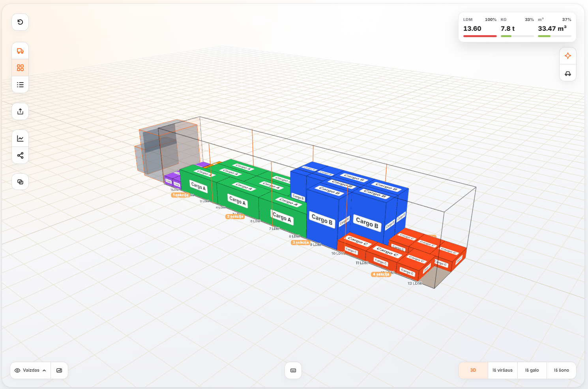Screen dimensions: 588x389
Task: Click the image snapshot icon near Vaizdas
Action: [59, 370]
